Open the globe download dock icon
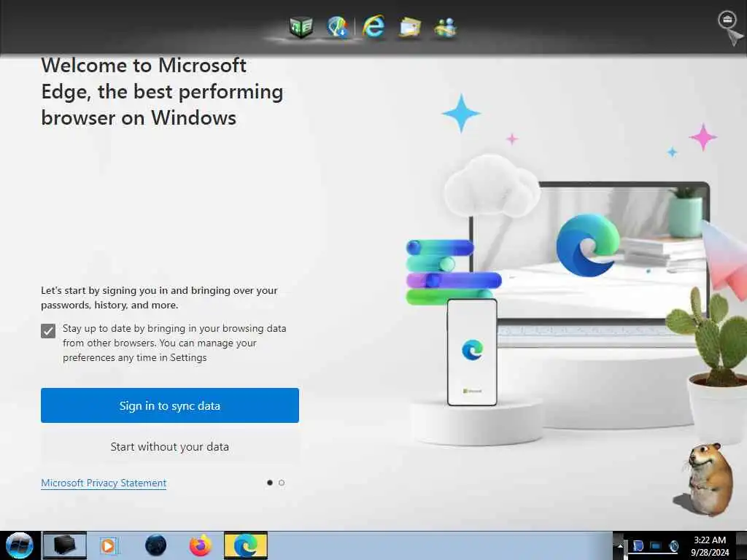 (337, 27)
